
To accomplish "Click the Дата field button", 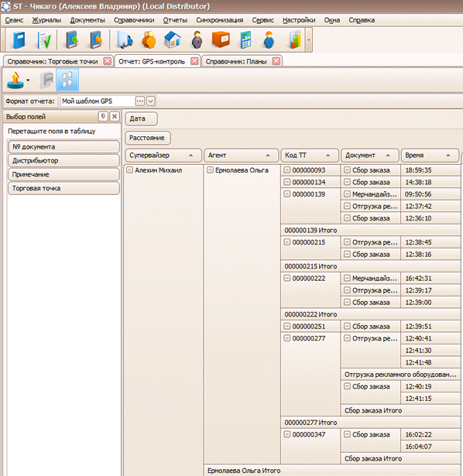I will [x=141, y=118].
